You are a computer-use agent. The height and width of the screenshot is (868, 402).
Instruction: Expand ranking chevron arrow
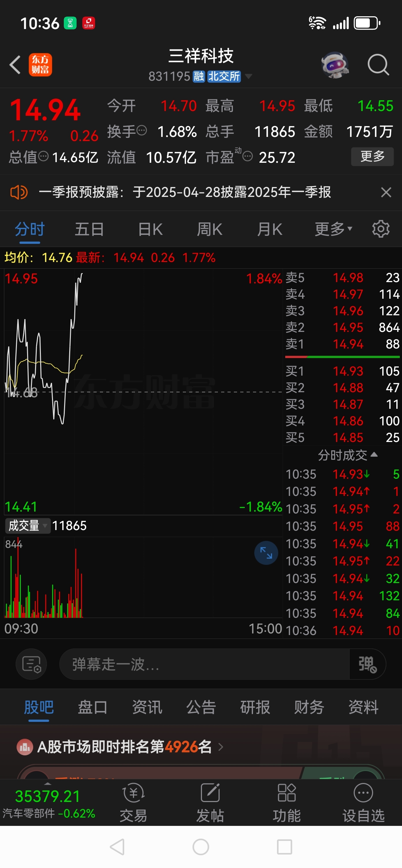pos(221,747)
